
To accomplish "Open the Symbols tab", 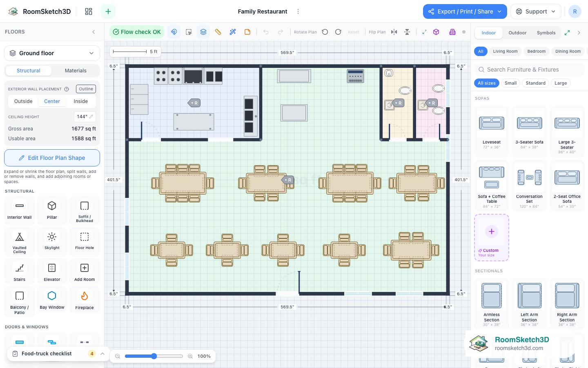I will [546, 33].
